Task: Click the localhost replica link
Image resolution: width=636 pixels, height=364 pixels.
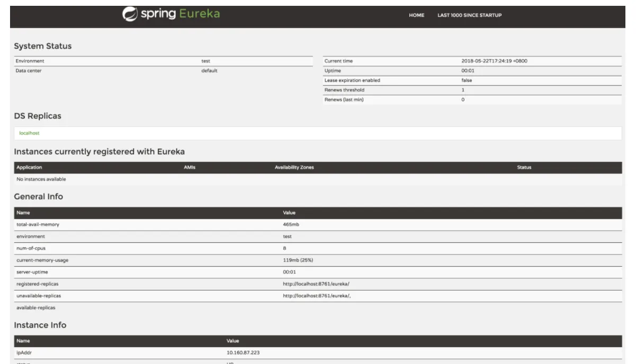Action: [x=29, y=133]
